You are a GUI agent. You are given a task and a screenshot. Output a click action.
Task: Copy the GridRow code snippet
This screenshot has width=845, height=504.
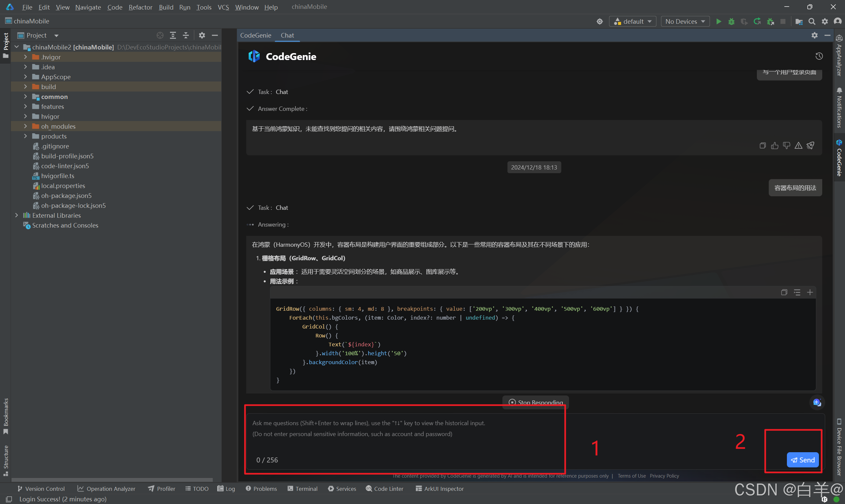pyautogui.click(x=784, y=292)
